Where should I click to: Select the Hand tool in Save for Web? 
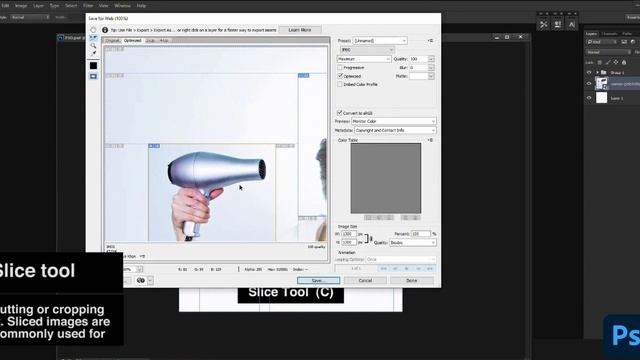pyautogui.click(x=93, y=30)
